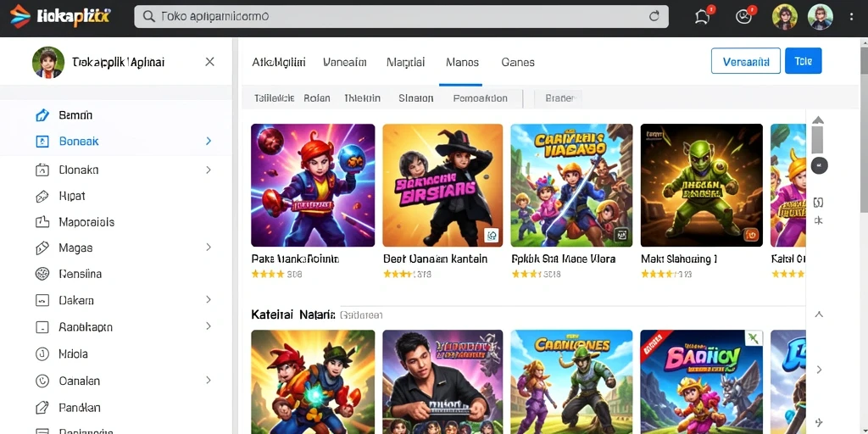Screen dimensions: 868x434
Task: Expand the Boneak sidebar item chevron
Action: (x=209, y=142)
